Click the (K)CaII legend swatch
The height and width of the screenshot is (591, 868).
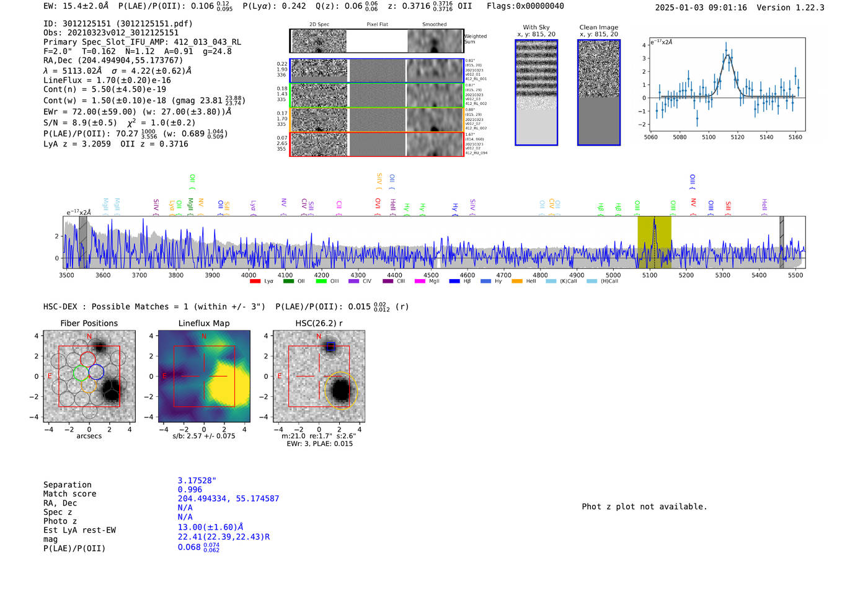click(551, 282)
